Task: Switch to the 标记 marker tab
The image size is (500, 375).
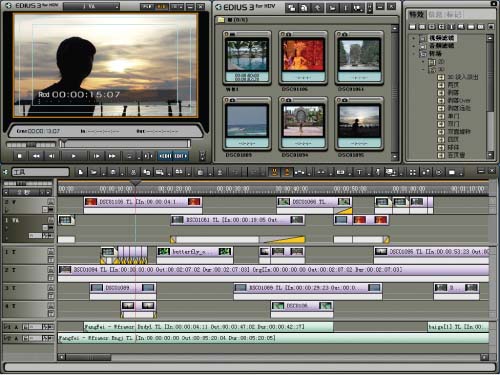Action: point(454,14)
